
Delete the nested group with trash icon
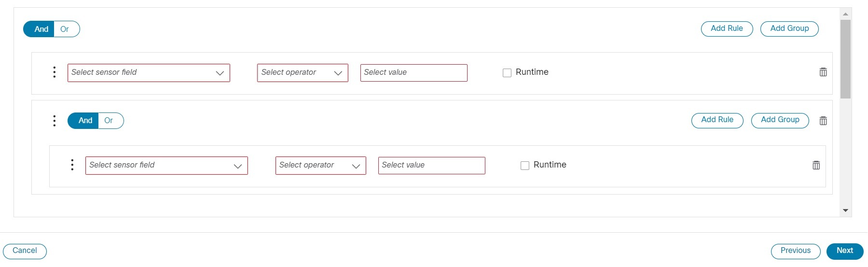pos(823,121)
